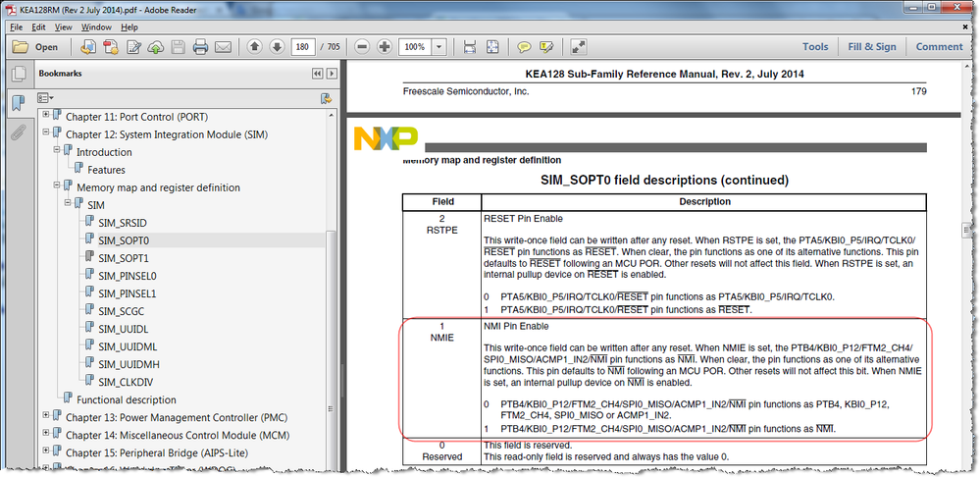Screen dimensions: 980x477
Task: Click the Attachments paperclip icon
Action: (18, 132)
